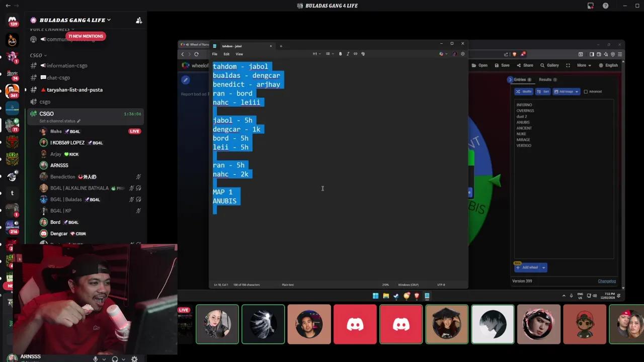Viewport: 644px width, 362px height.
Task: Open File Explorer from shared taskbar
Action: (x=386, y=296)
